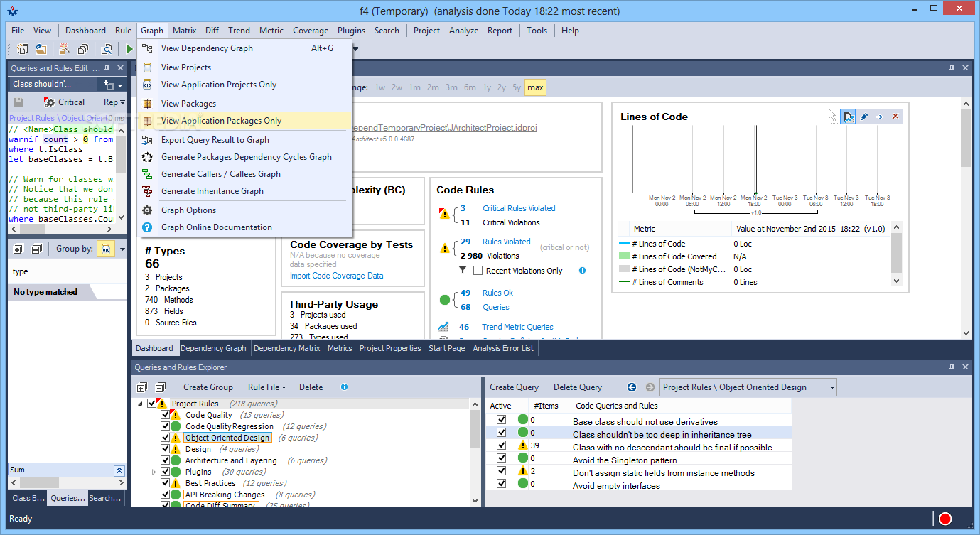Toggle the Critical rule flag
Image resolution: width=980 pixels, height=535 pixels.
click(x=64, y=102)
